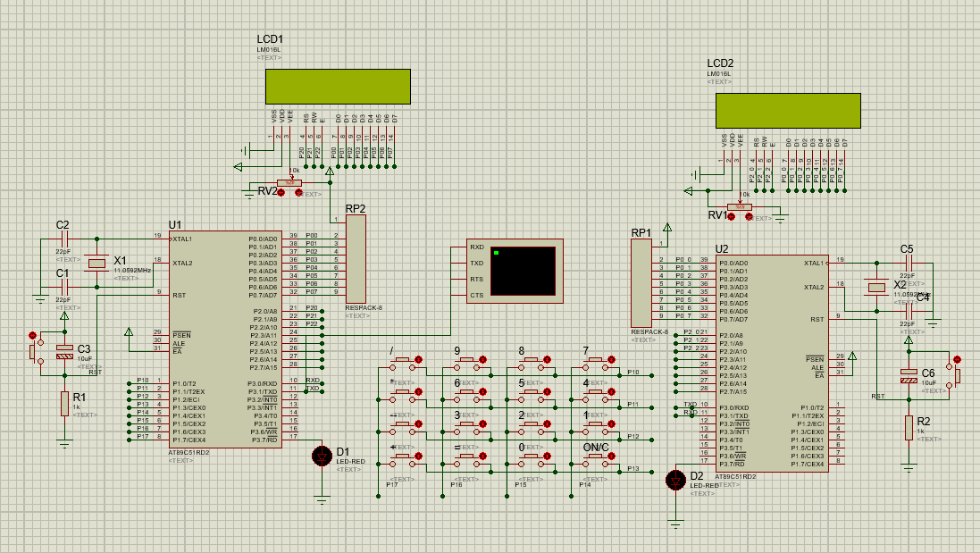Select resistor R1 symbol

click(x=64, y=404)
